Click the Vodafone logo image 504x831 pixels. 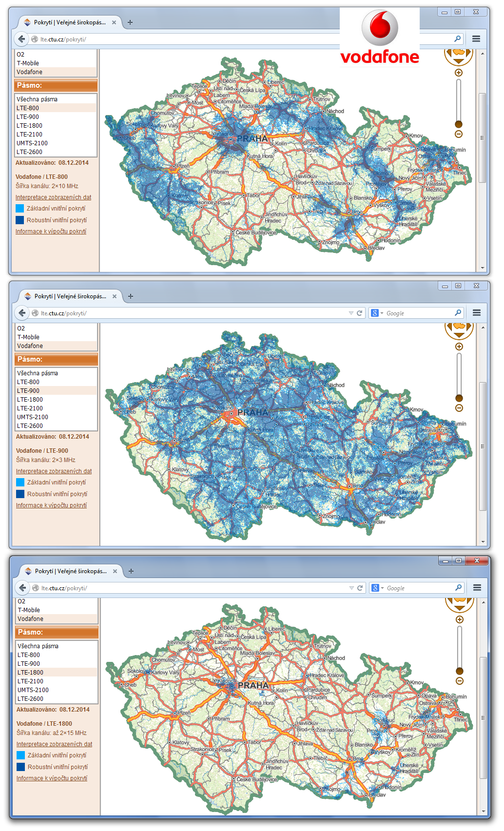click(x=380, y=37)
